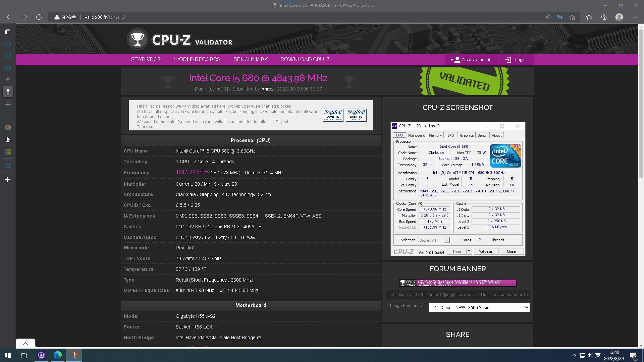Select the forum banner BBCode field
The width and height of the screenshot is (644, 362).
pyautogui.click(x=458, y=295)
